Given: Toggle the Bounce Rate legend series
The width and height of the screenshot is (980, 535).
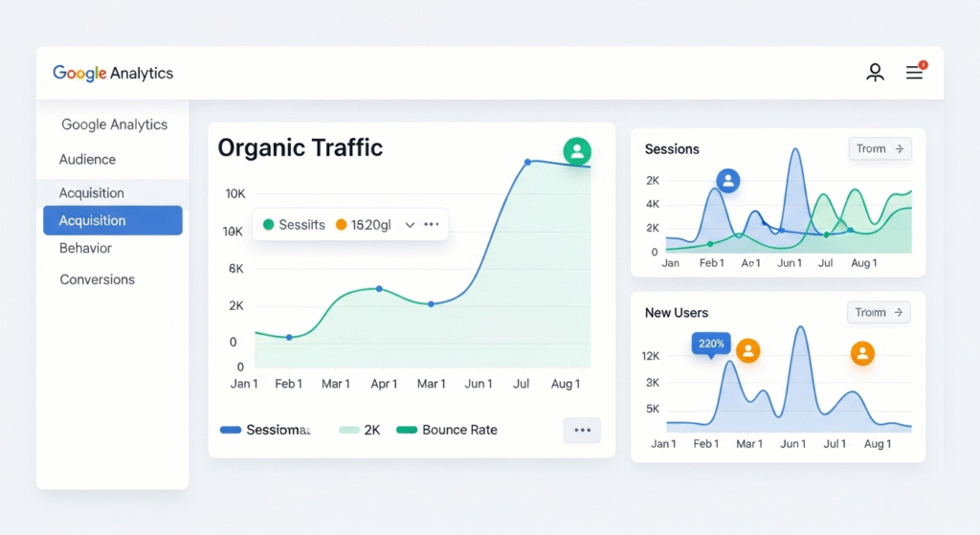Looking at the screenshot, I should tap(447, 431).
